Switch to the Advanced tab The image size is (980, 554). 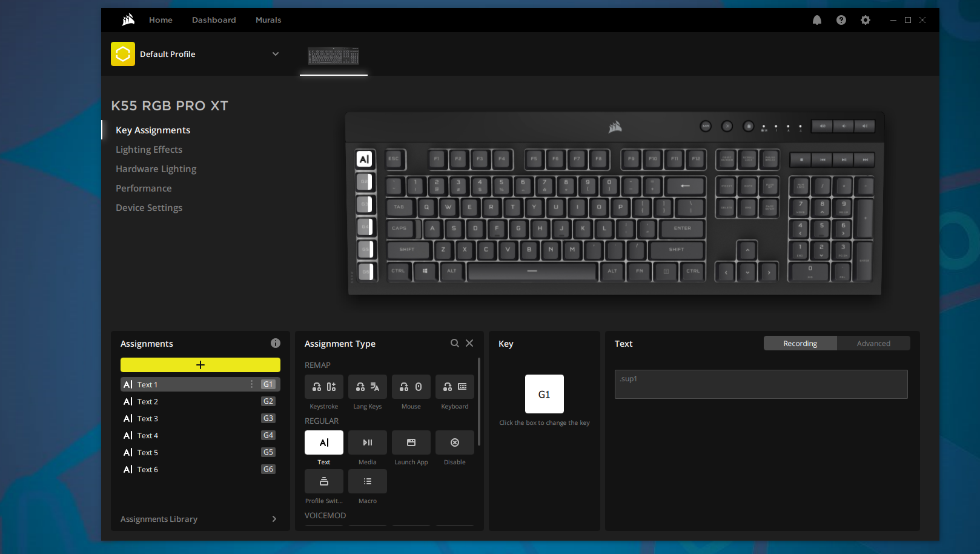coord(873,343)
